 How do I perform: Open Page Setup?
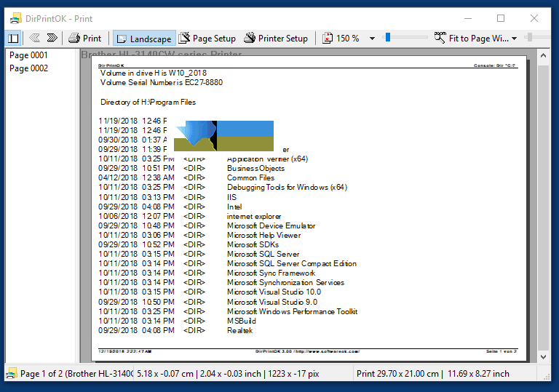[207, 38]
